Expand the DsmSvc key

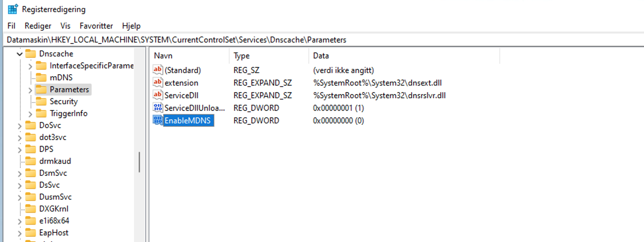[x=20, y=174]
